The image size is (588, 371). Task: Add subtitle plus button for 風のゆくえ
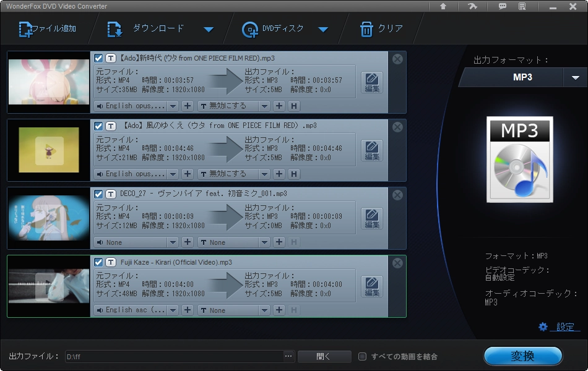[x=279, y=174]
